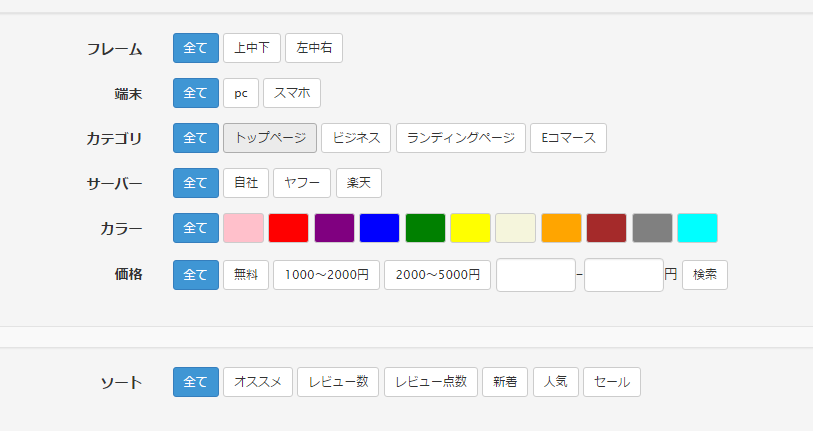Pick the cyan color filter

(x=697, y=228)
